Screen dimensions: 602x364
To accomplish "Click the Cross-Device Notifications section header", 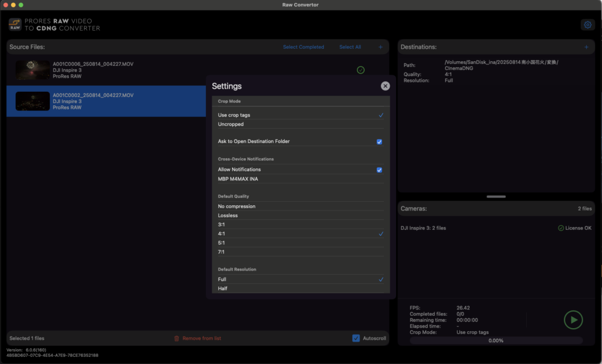I will (x=246, y=159).
